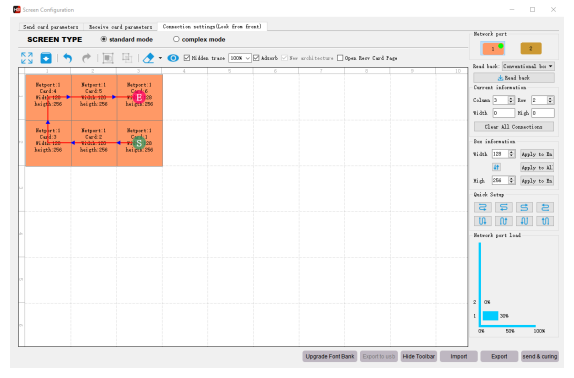Click the fourth Quick Setup horizontal snake icon
This screenshot has height=378, width=574.
545,207
